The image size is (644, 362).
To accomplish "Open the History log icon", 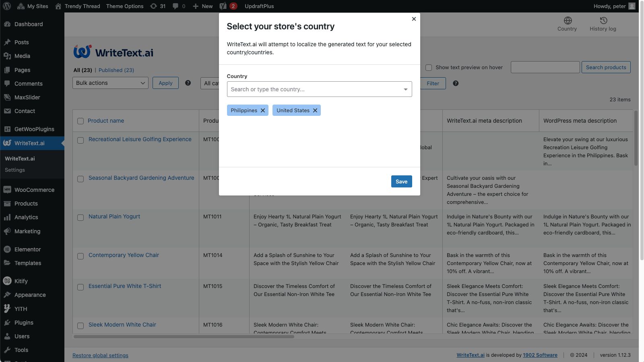I will click(x=603, y=21).
